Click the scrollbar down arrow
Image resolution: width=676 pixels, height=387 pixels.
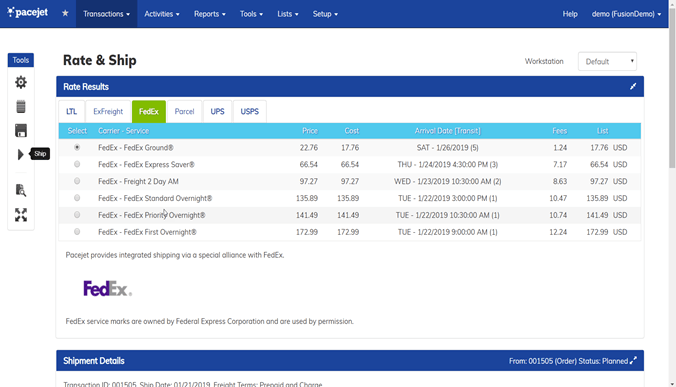pyautogui.click(x=672, y=384)
